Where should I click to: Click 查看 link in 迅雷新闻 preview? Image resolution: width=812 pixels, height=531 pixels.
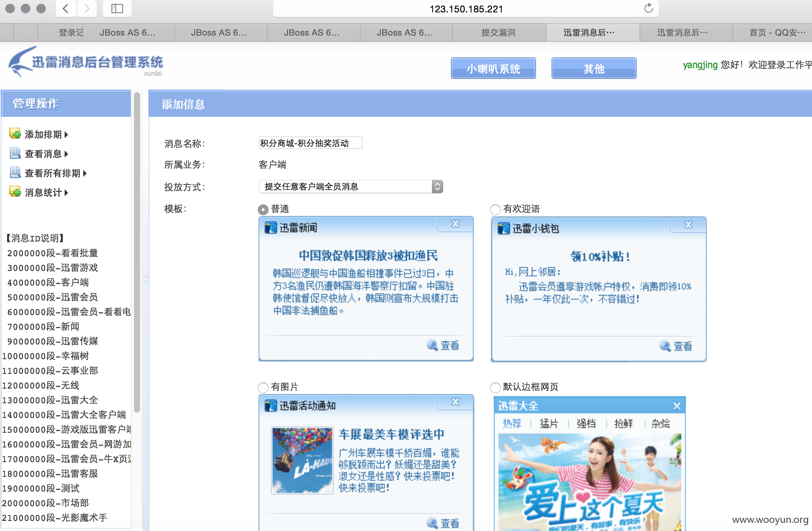[x=450, y=345]
